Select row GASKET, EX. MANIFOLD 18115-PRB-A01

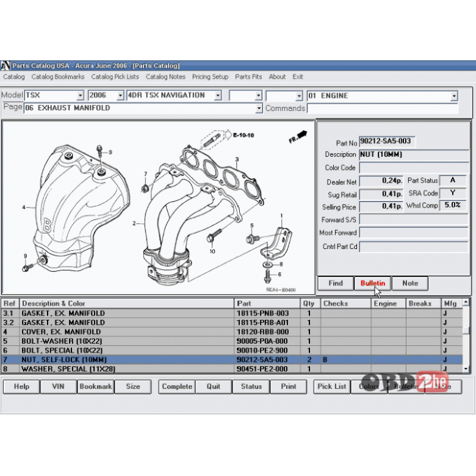pyautogui.click(x=232, y=323)
